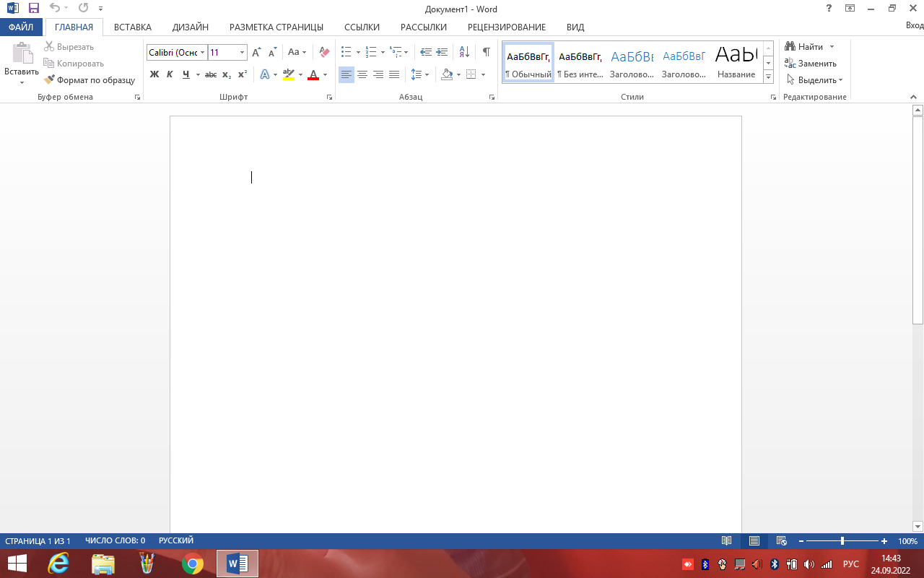Click the Clear Formatting eraser icon
The image size is (924, 578).
[324, 52]
